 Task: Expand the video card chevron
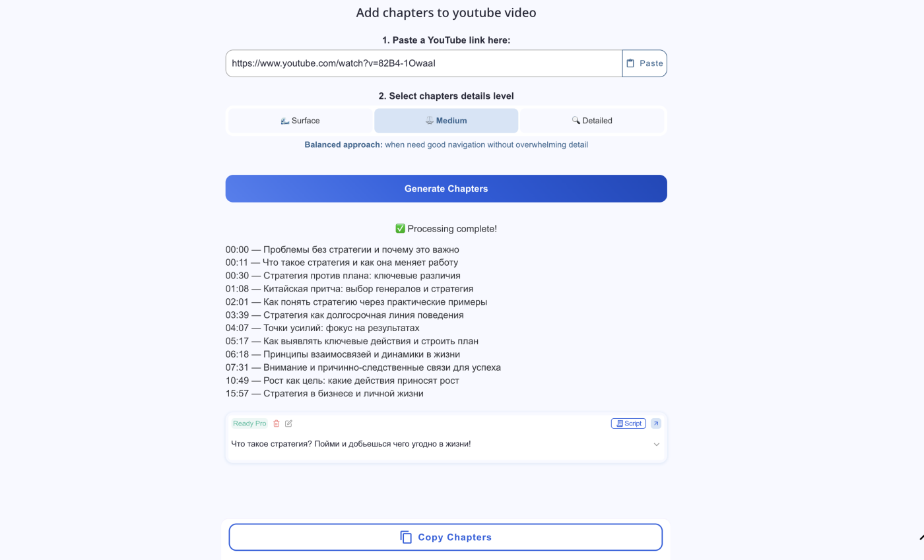657,445
